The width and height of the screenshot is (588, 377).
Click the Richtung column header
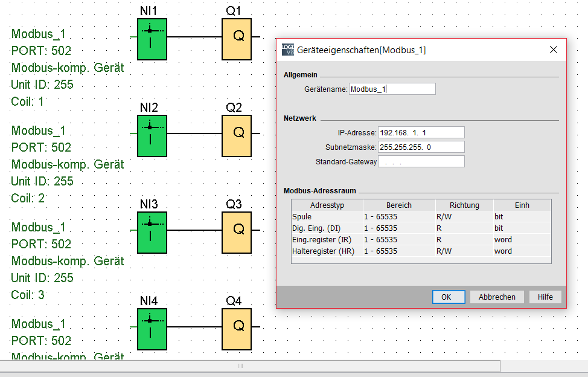pos(464,205)
